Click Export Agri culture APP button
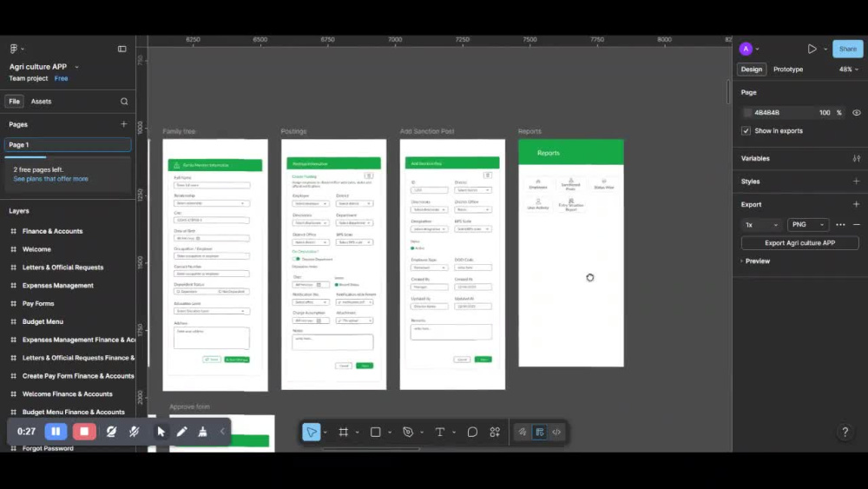 pyautogui.click(x=800, y=242)
